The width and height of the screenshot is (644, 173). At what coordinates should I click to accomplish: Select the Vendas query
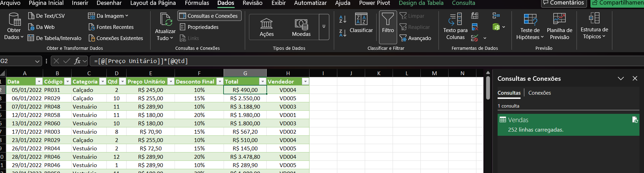point(568,125)
